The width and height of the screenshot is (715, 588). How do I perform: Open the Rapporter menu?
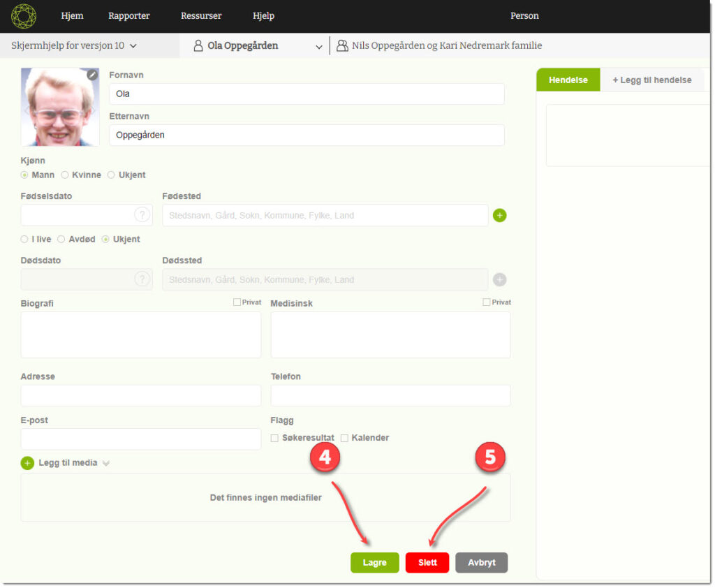pos(128,16)
